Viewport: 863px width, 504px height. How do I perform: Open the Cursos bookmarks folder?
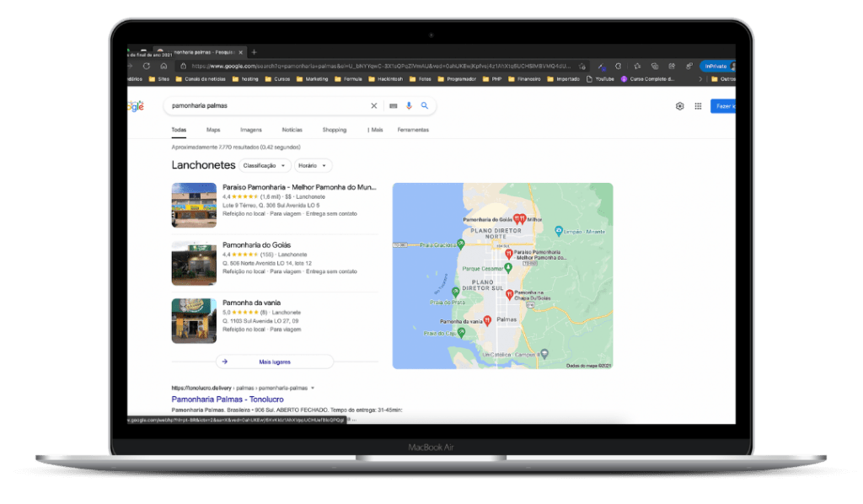coord(277,79)
